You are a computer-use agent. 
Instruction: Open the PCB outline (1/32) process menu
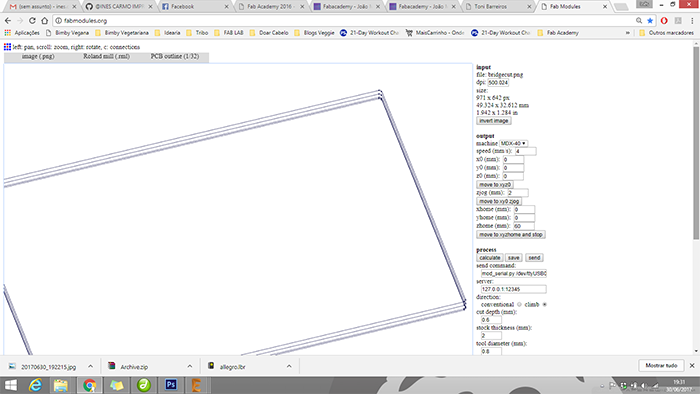175,57
